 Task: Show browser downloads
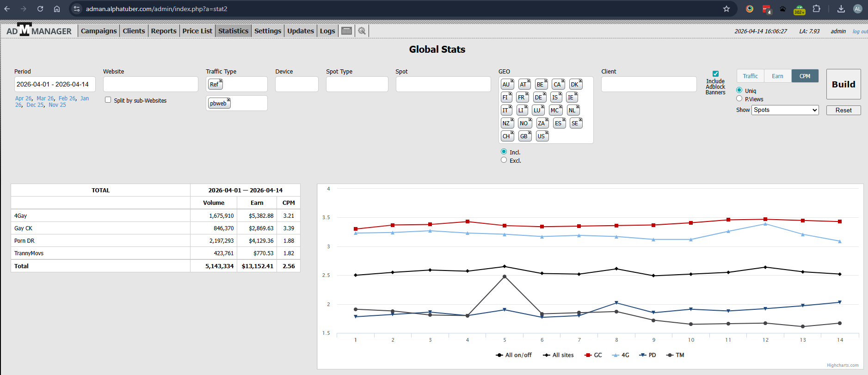[841, 9]
